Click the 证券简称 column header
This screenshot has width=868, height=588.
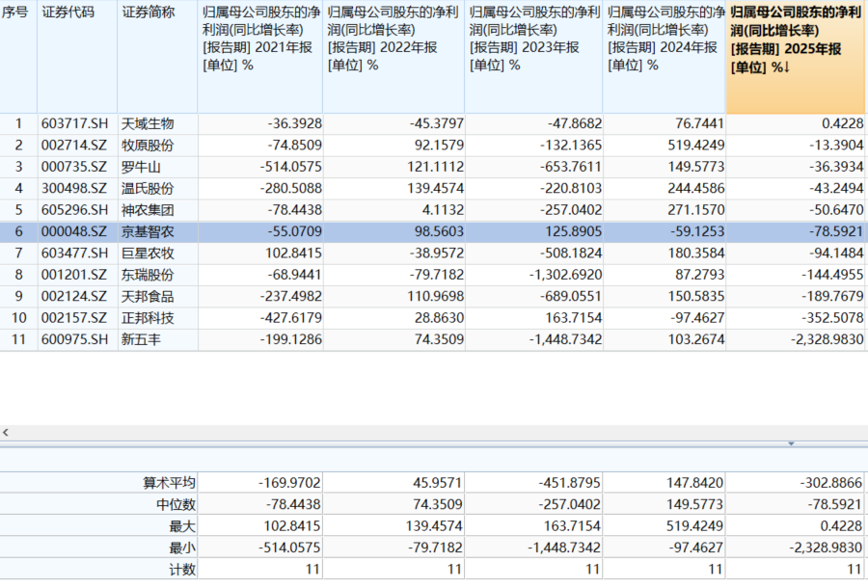pos(158,57)
